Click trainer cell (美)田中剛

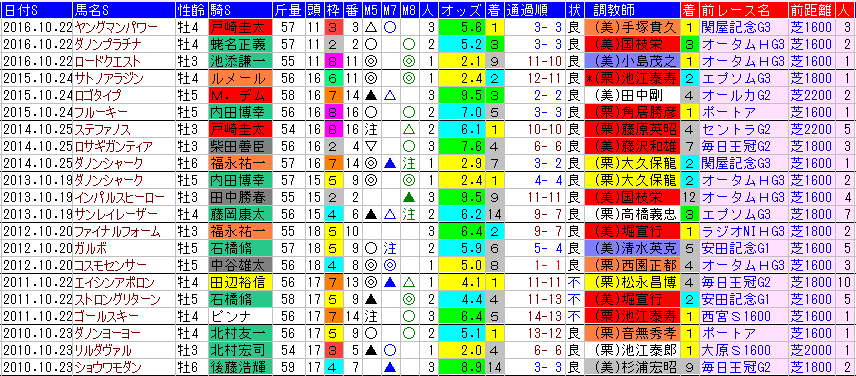(x=632, y=95)
